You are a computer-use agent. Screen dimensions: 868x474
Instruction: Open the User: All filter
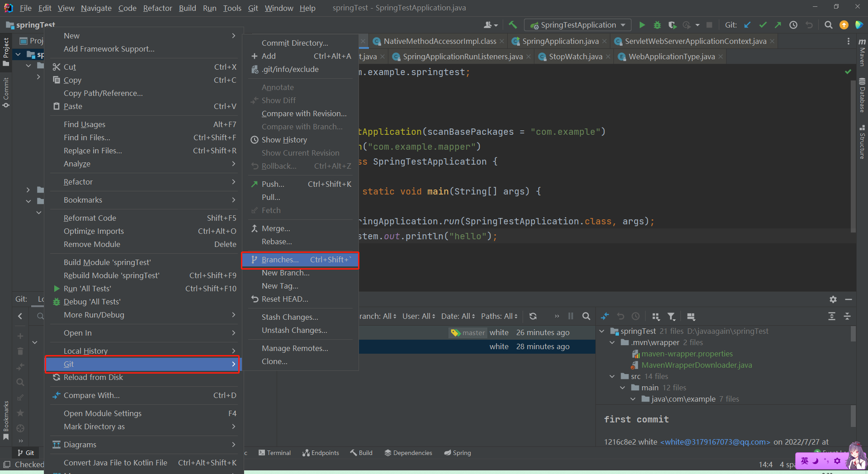click(419, 316)
